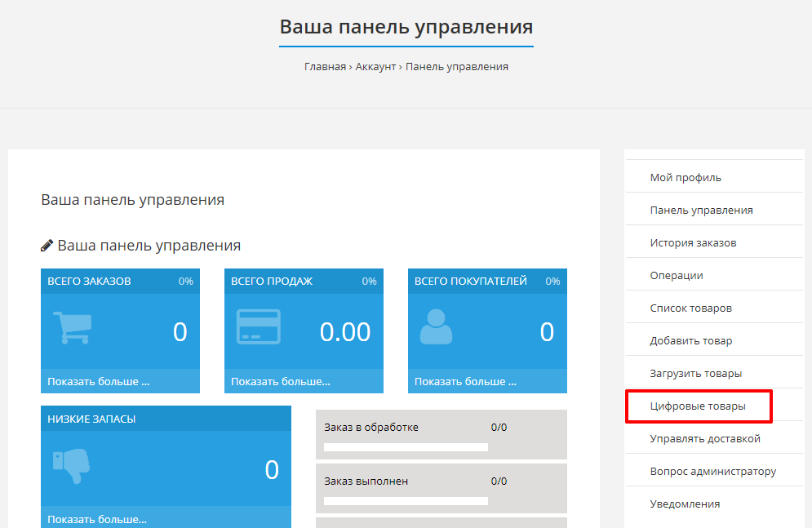Open Управлять доставкой in the sidebar
This screenshot has width=812, height=528.
click(705, 438)
